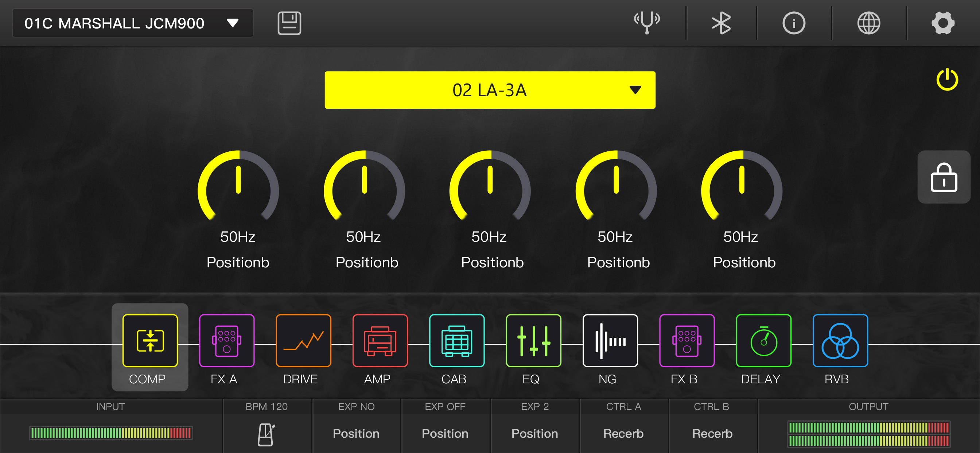Screen dimensions: 980x453
Task: Click the Bluetooth icon
Action: (x=721, y=23)
